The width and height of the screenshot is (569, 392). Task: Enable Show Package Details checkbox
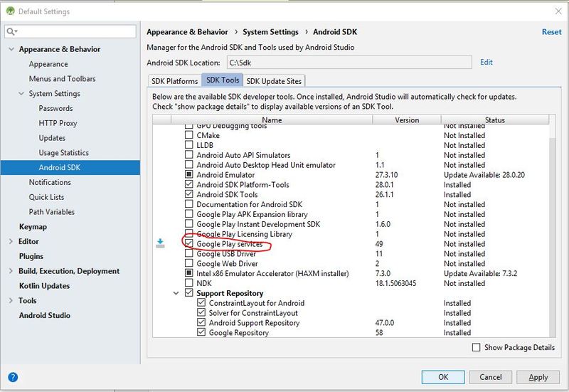[476, 347]
